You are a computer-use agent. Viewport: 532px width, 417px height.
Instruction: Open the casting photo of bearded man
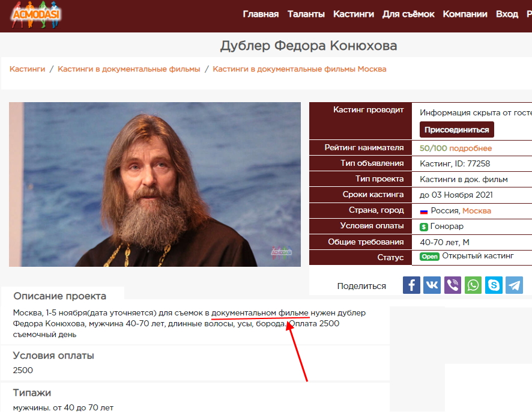[155, 184]
